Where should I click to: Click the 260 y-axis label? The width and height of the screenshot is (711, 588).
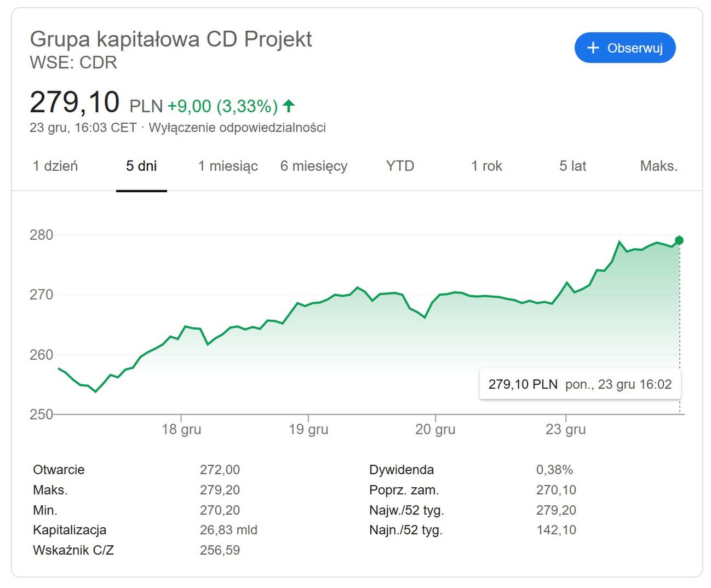pyautogui.click(x=41, y=355)
